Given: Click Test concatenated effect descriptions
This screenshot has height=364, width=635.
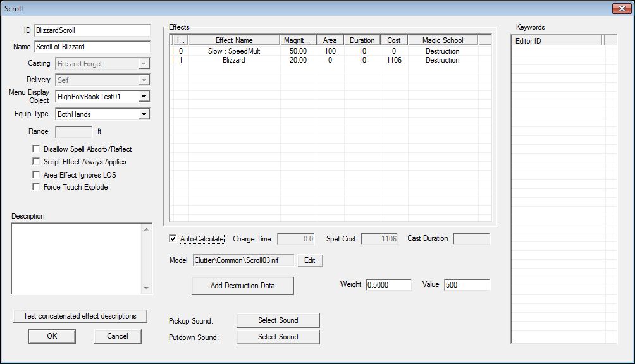Looking at the screenshot, I should coord(80,316).
